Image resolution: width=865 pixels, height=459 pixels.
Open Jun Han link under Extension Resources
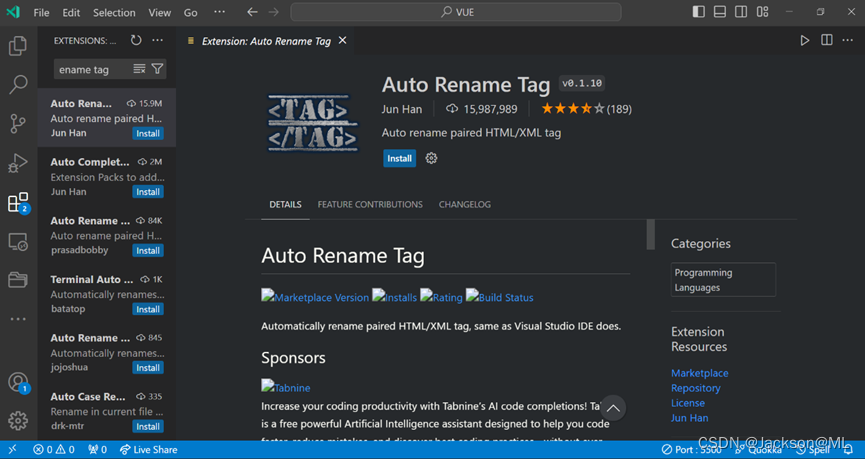click(690, 418)
